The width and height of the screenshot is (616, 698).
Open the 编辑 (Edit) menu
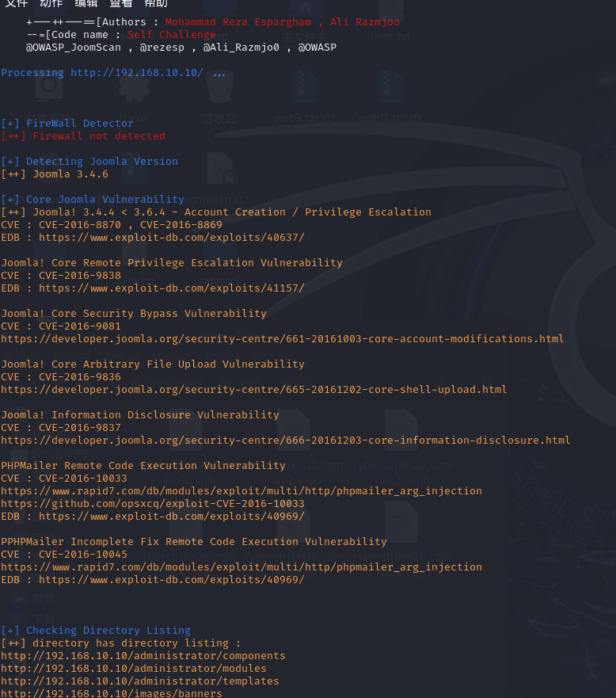[86, 3]
